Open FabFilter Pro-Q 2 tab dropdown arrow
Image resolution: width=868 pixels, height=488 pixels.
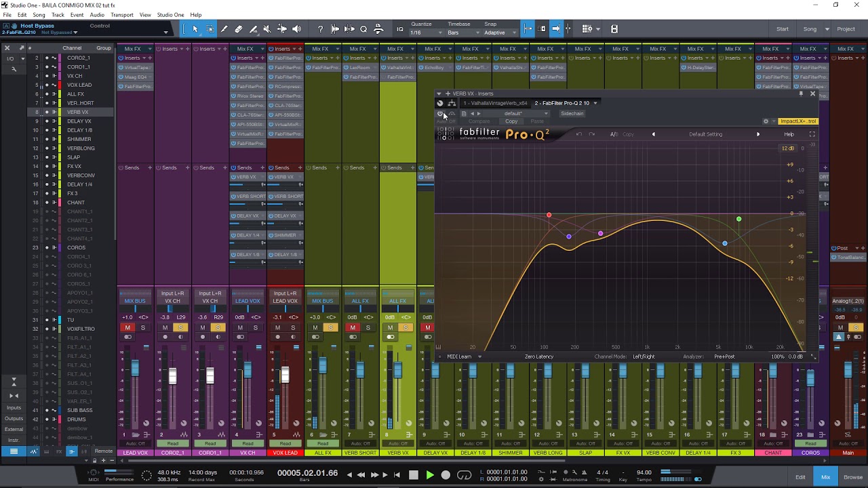click(x=595, y=103)
